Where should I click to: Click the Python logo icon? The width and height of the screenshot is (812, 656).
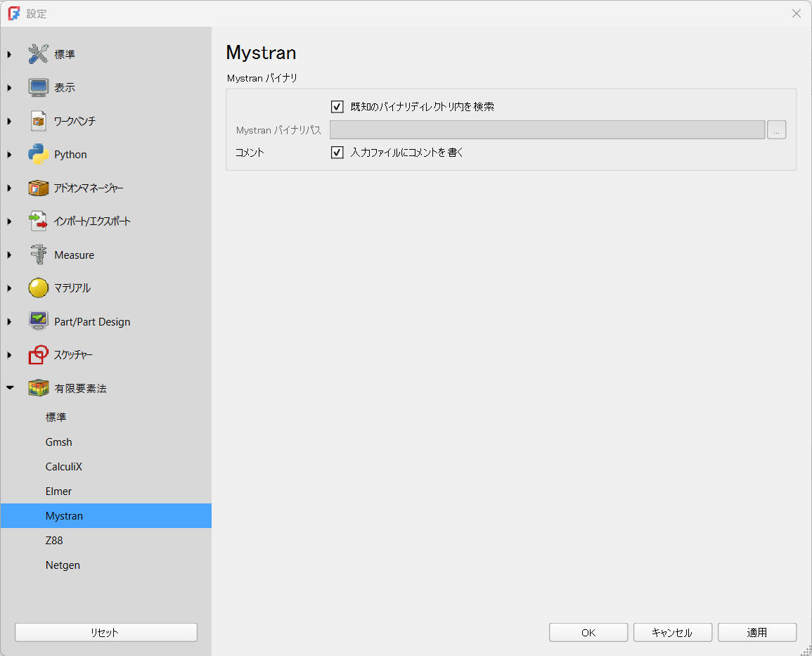pyautogui.click(x=38, y=155)
